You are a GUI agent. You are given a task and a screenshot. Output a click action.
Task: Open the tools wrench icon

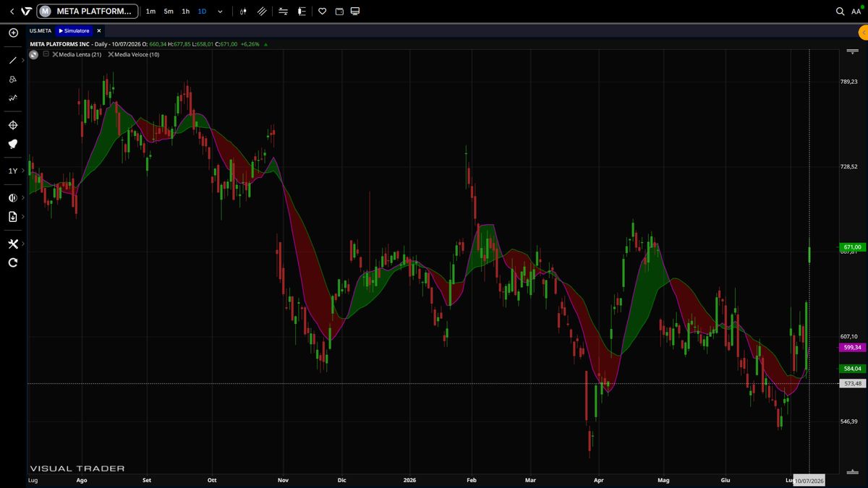tap(13, 244)
